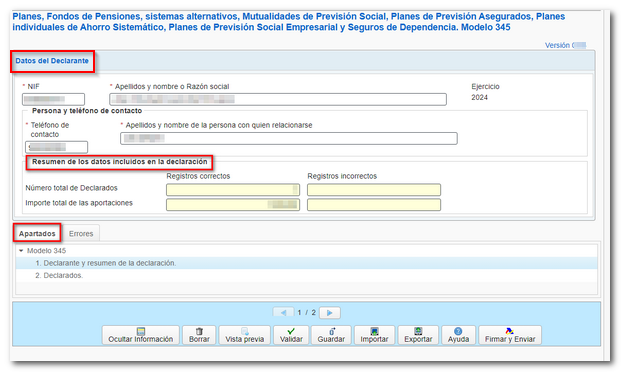Image resolution: width=621 pixels, height=372 pixels.
Task: Select 2. Declarados tree entry
Action: click(306, 275)
